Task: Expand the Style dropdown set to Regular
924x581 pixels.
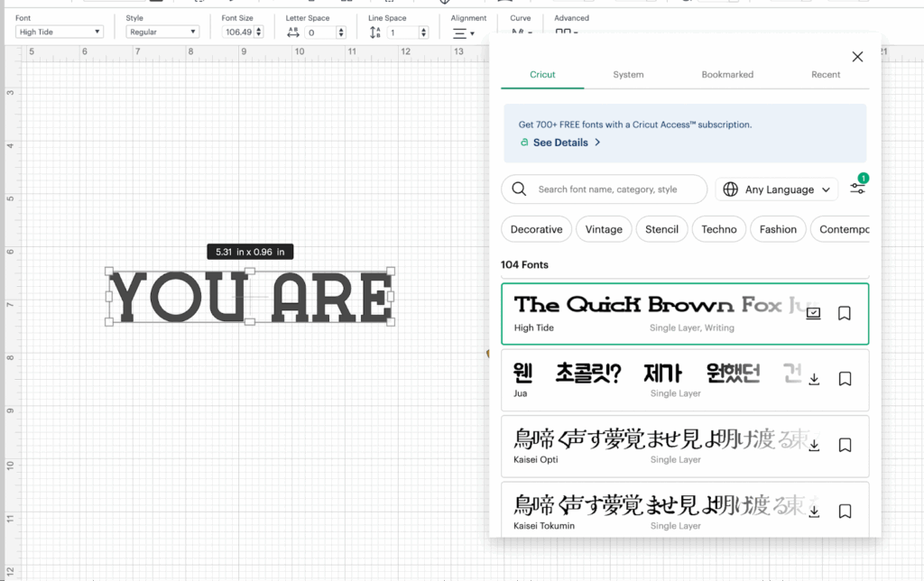Action: (x=162, y=32)
